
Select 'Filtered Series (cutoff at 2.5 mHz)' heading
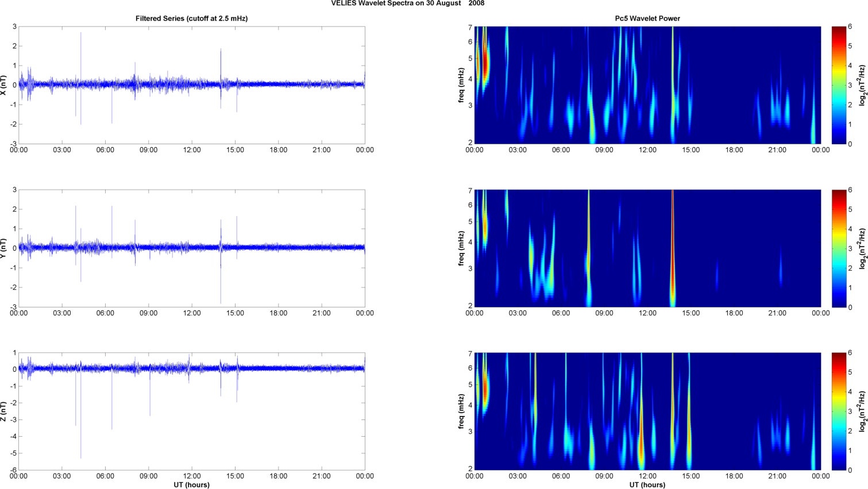192,18
